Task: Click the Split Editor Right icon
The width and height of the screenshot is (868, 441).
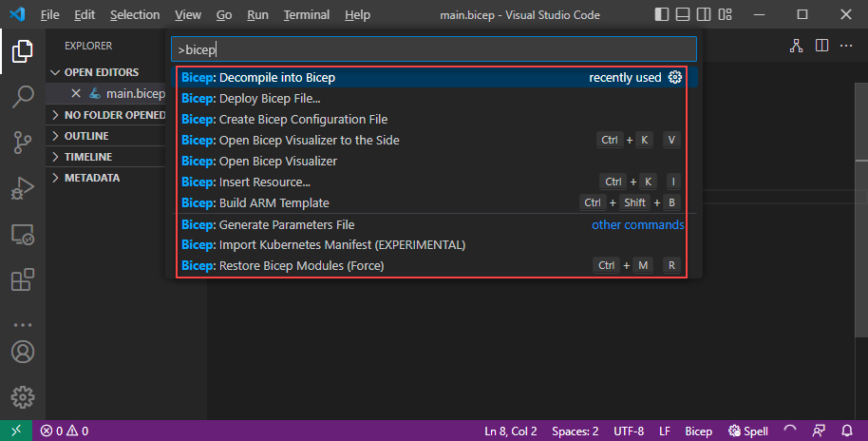Action: (x=821, y=46)
